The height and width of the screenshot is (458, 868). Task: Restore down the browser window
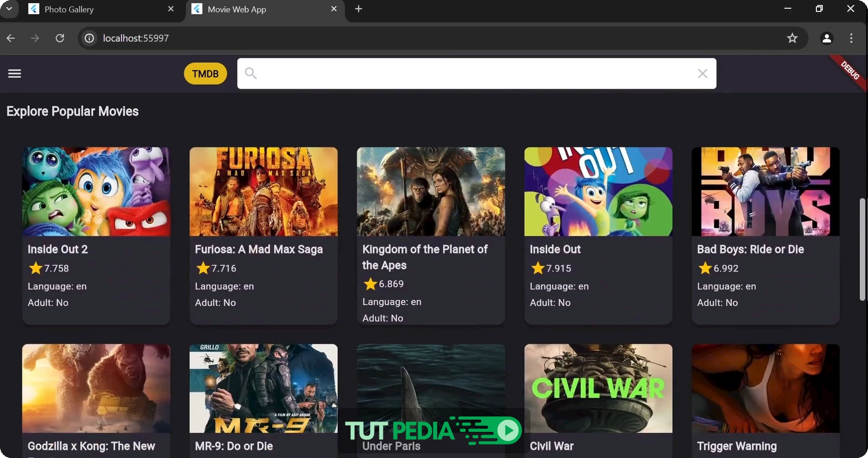[819, 9]
